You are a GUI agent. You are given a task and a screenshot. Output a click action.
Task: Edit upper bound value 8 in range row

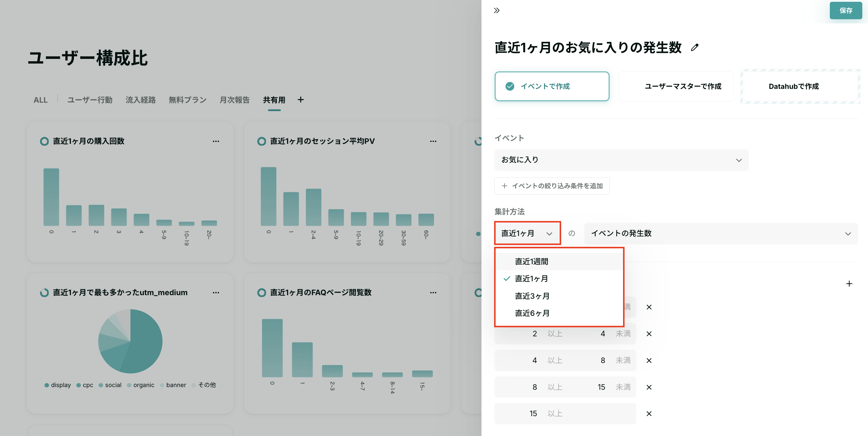pyautogui.click(x=603, y=360)
